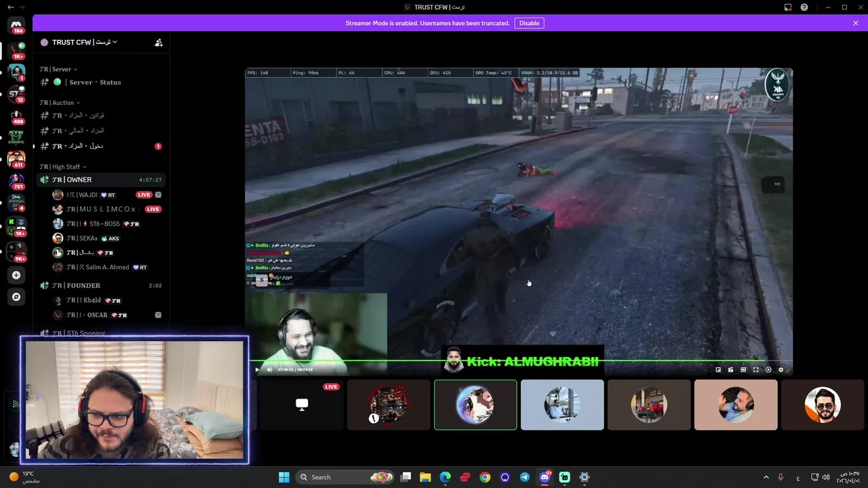The width and height of the screenshot is (868, 488).
Task: Open server icon with 488 badge
Action: click(16, 117)
